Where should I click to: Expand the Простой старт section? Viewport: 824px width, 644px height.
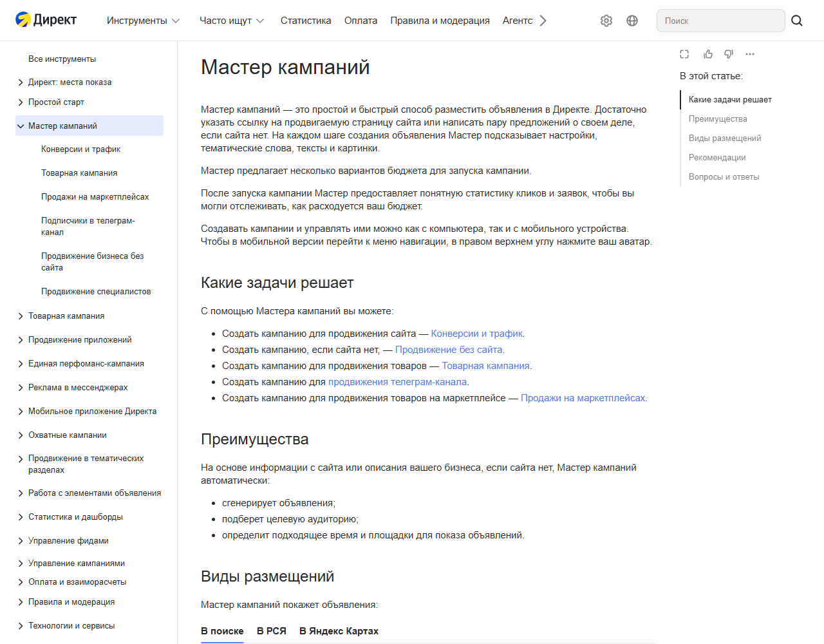tap(21, 102)
